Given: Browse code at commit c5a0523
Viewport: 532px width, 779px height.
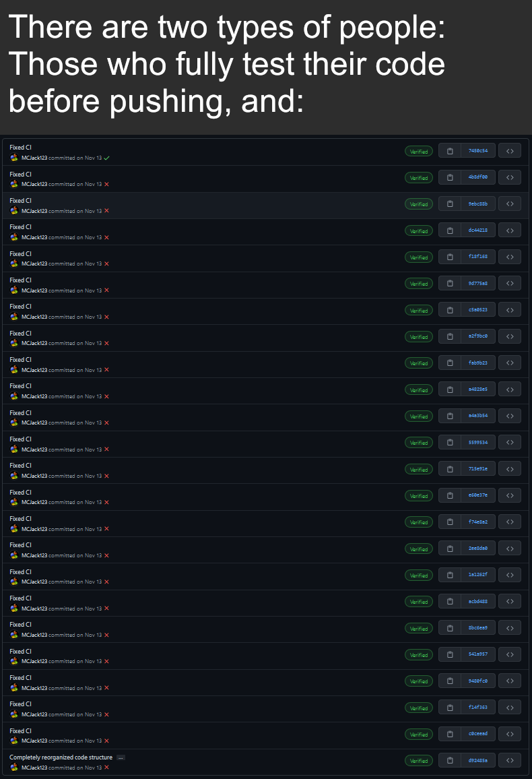Looking at the screenshot, I should click(x=510, y=310).
